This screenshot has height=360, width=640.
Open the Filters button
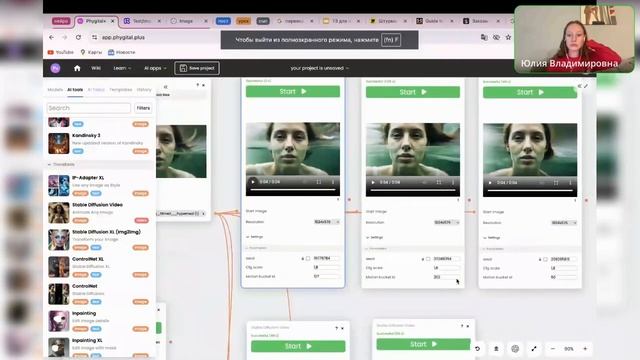pyautogui.click(x=143, y=108)
